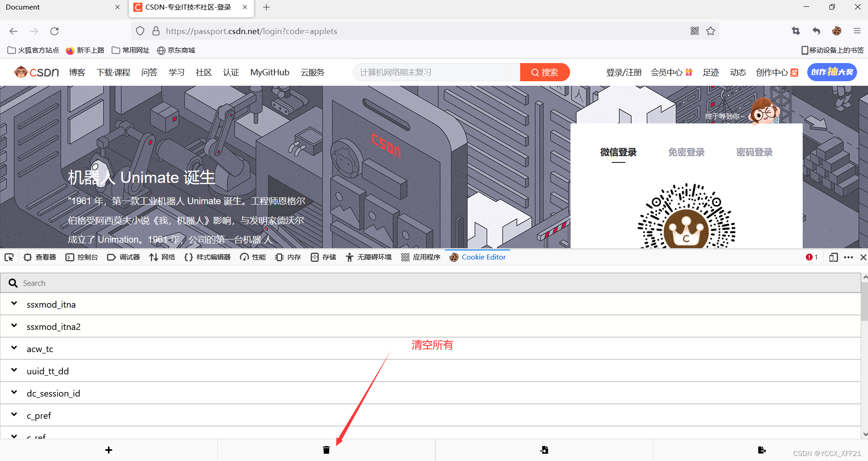This screenshot has width=868, height=461.
Task: Select the 密码登录 login tab
Action: tap(754, 152)
